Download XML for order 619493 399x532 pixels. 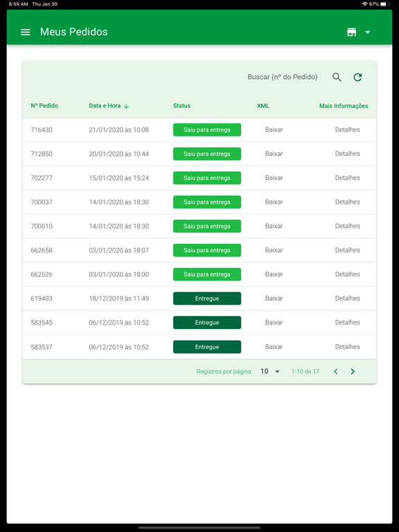274,299
